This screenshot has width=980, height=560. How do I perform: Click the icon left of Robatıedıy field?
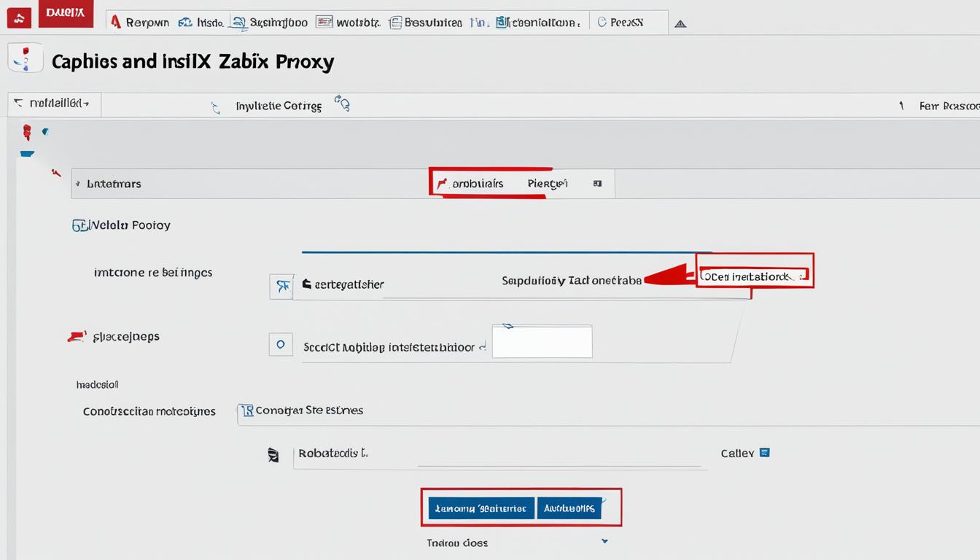273,456
